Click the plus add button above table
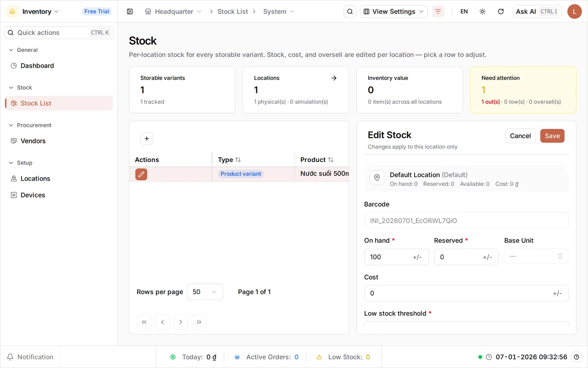Screen dimensions: 588x368 147,138
